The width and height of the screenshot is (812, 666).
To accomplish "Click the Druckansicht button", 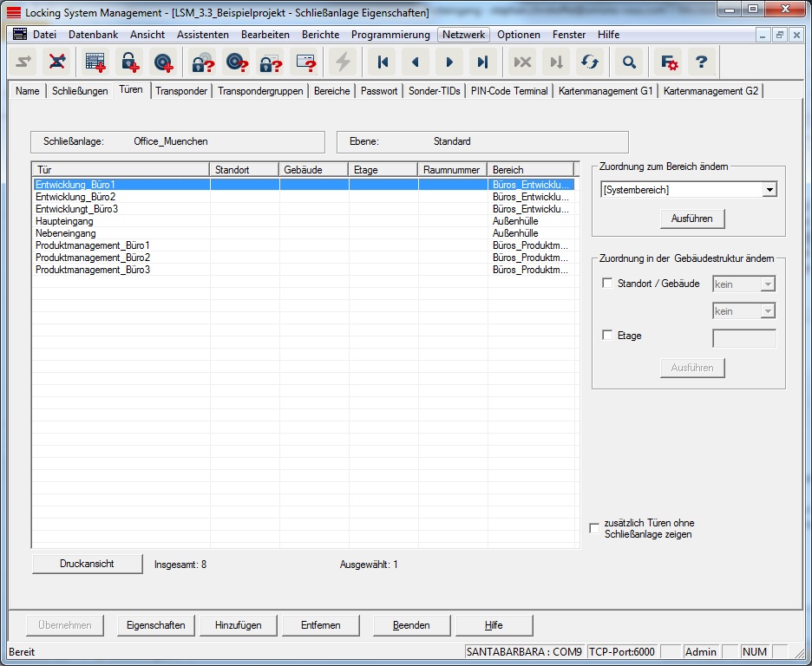I will pyautogui.click(x=87, y=564).
